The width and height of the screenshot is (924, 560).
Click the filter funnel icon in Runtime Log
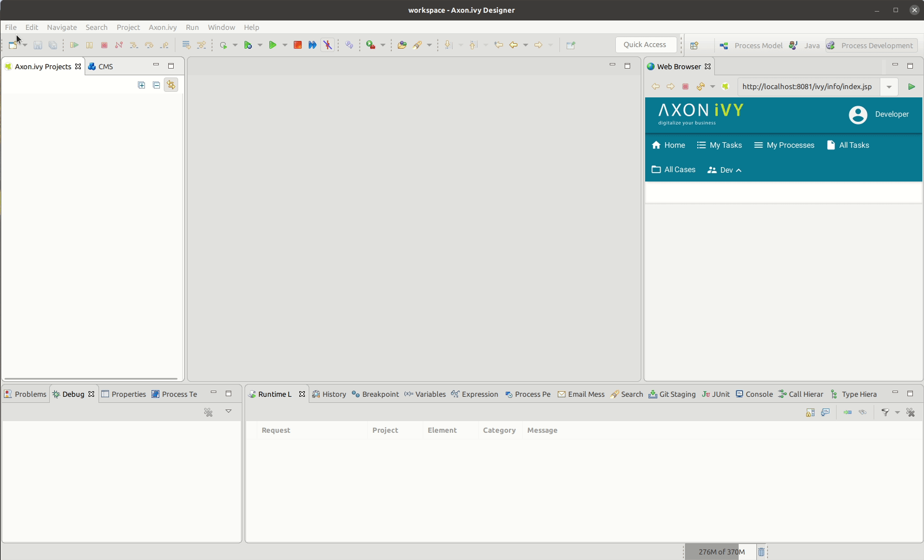tap(885, 412)
